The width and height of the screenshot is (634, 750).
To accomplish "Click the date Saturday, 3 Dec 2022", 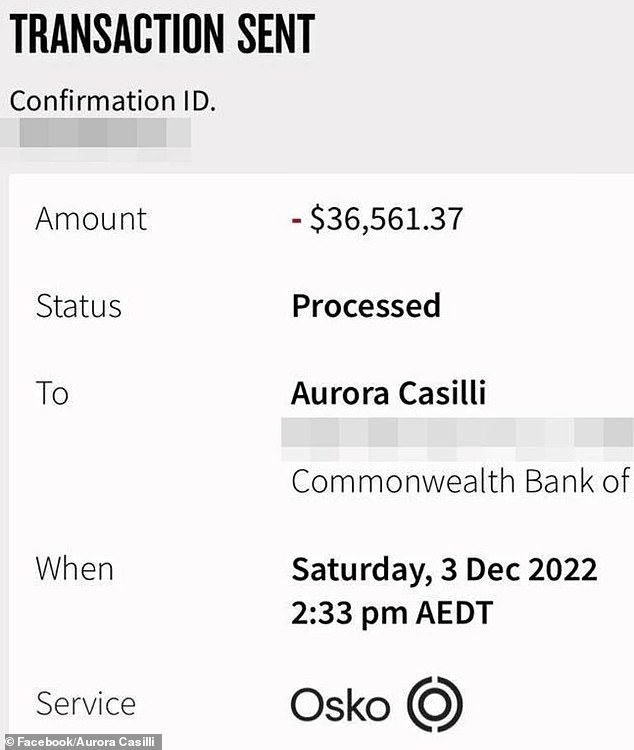I will [444, 569].
